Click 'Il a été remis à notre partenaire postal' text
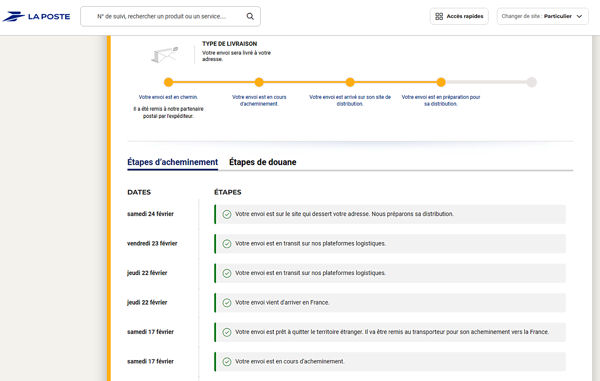The width and height of the screenshot is (600, 381). point(168,112)
